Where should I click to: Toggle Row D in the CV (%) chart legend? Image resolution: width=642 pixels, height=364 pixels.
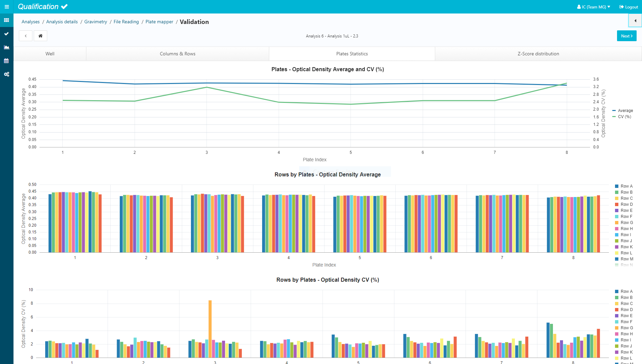click(x=624, y=310)
